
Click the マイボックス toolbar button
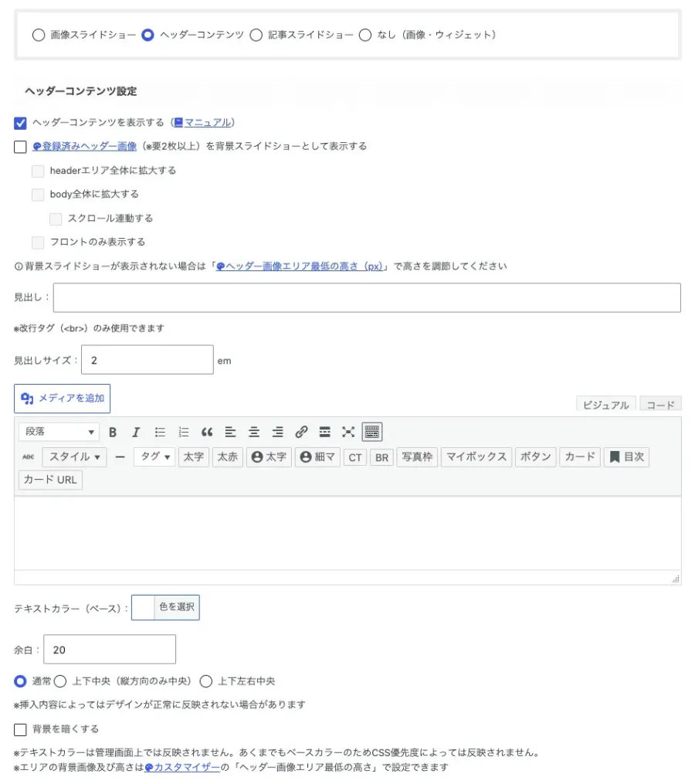coord(476,457)
